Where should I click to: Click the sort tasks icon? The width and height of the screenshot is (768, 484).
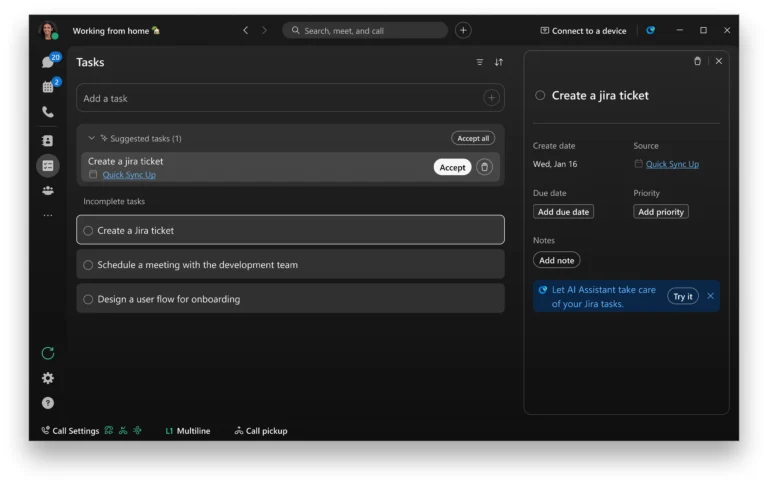pyautogui.click(x=499, y=62)
